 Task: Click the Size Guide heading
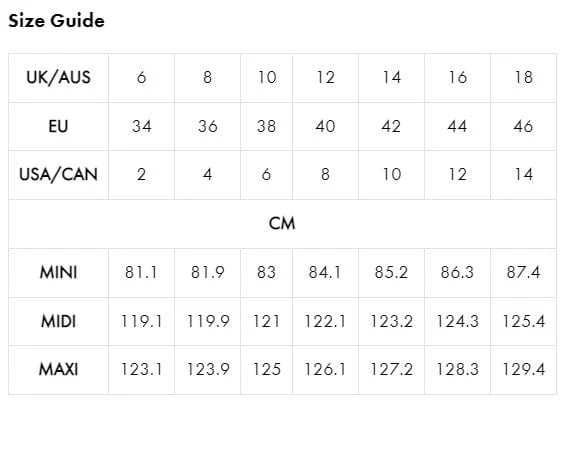coord(56,21)
